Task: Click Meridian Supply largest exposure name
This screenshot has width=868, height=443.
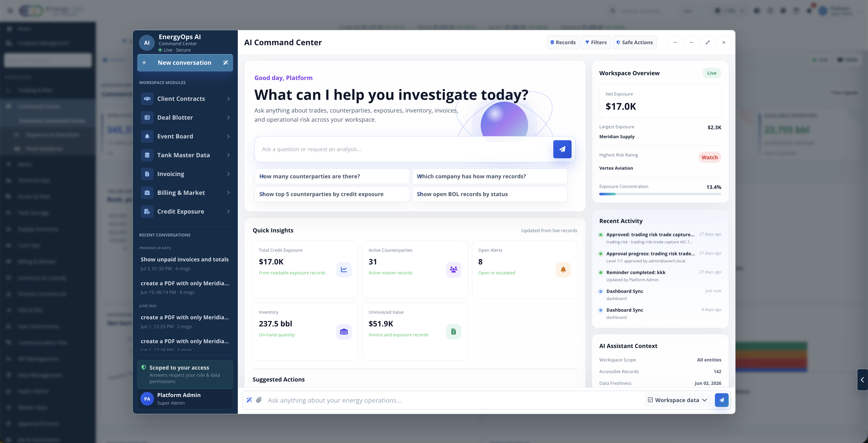Action: pyautogui.click(x=617, y=137)
